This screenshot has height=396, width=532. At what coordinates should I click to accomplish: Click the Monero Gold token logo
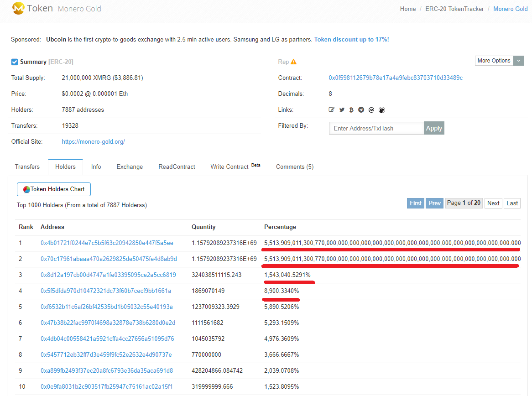(18, 8)
